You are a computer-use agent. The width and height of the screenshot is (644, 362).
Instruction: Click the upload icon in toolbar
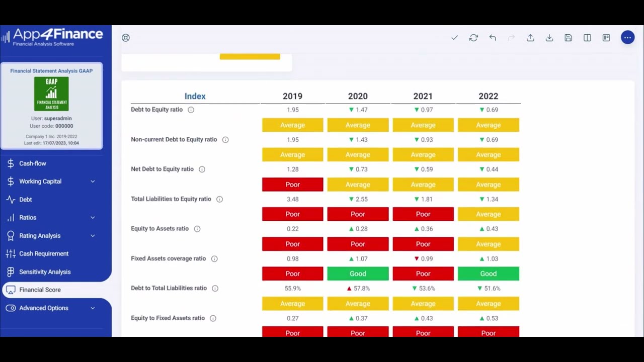click(x=530, y=38)
